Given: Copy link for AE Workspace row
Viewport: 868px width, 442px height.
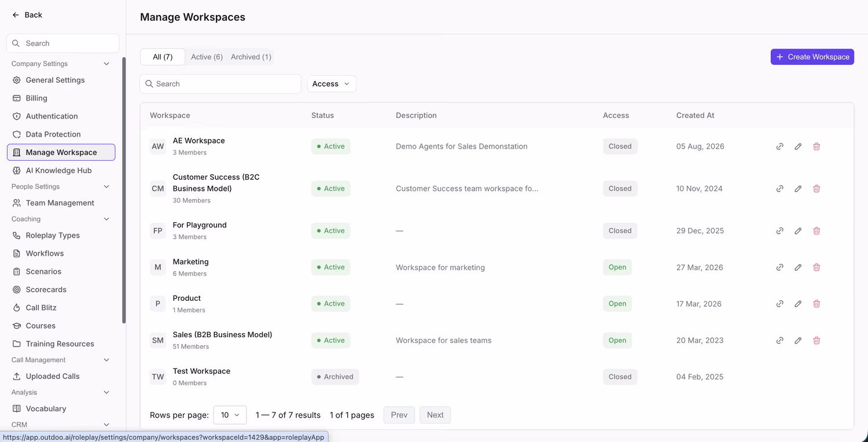Looking at the screenshot, I should 779,146.
